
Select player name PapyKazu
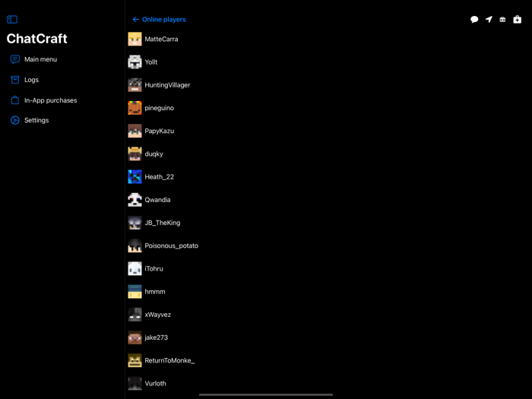(159, 131)
